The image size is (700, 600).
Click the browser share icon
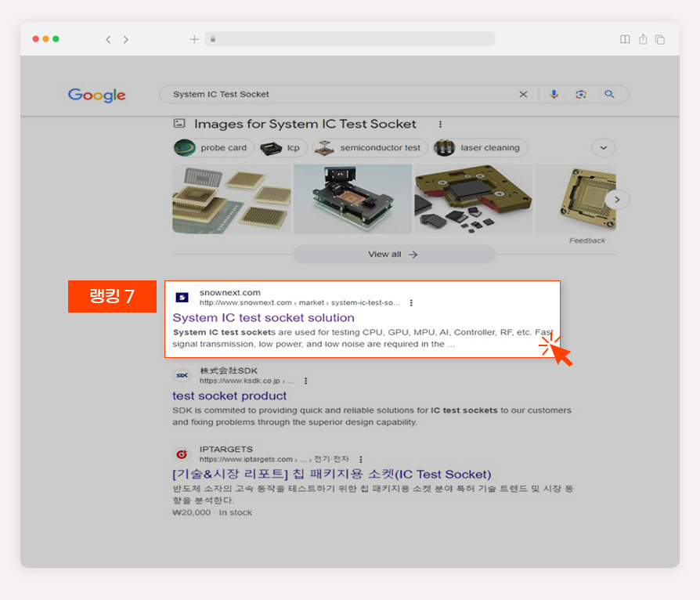643,39
